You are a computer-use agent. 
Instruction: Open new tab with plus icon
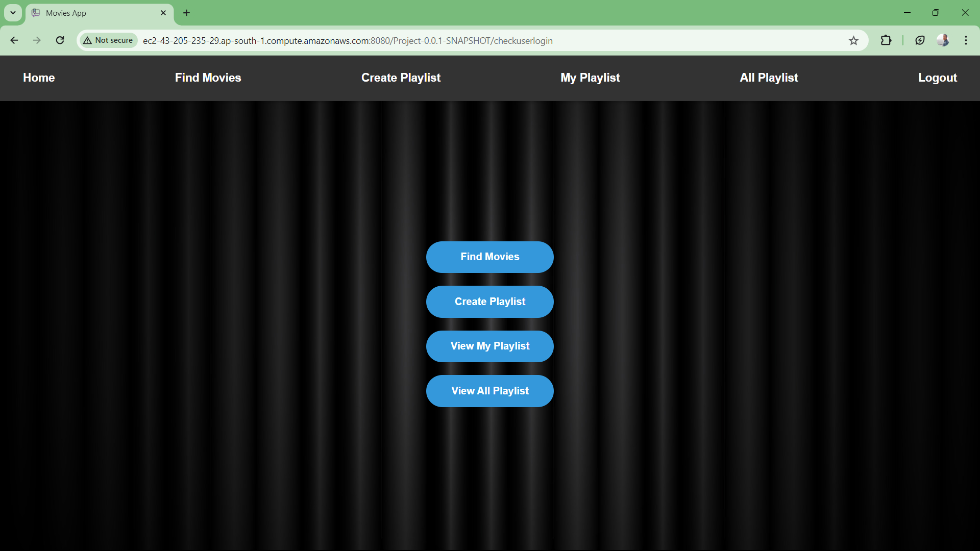pos(186,13)
